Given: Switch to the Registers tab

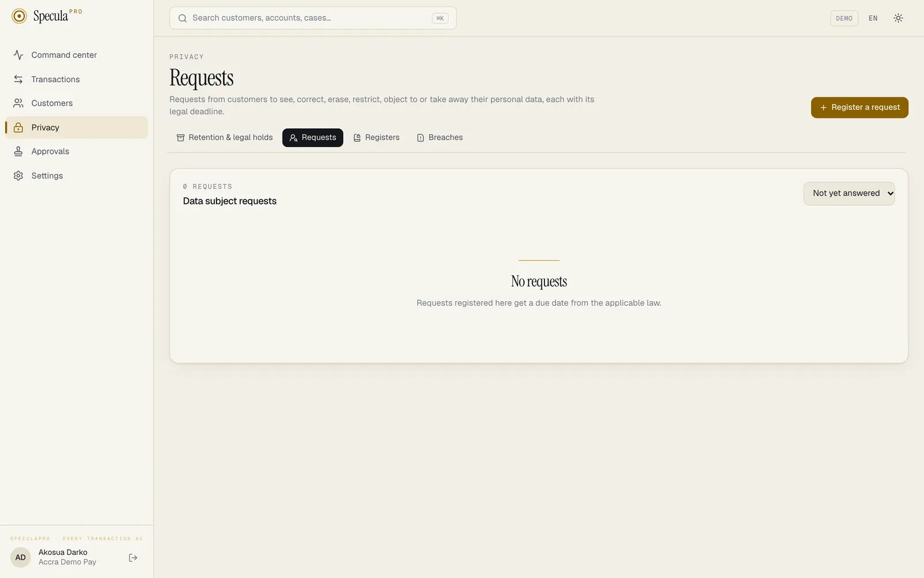Looking at the screenshot, I should click(x=377, y=138).
